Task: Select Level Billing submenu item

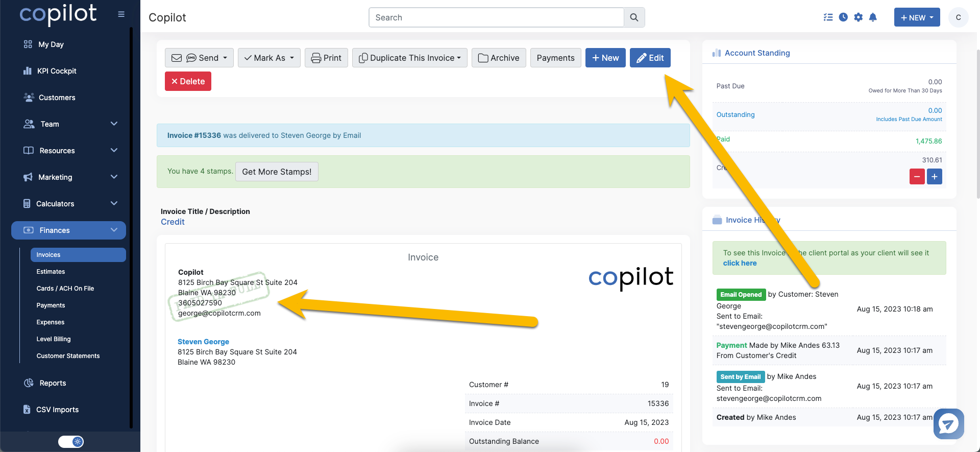Action: pyautogui.click(x=54, y=339)
